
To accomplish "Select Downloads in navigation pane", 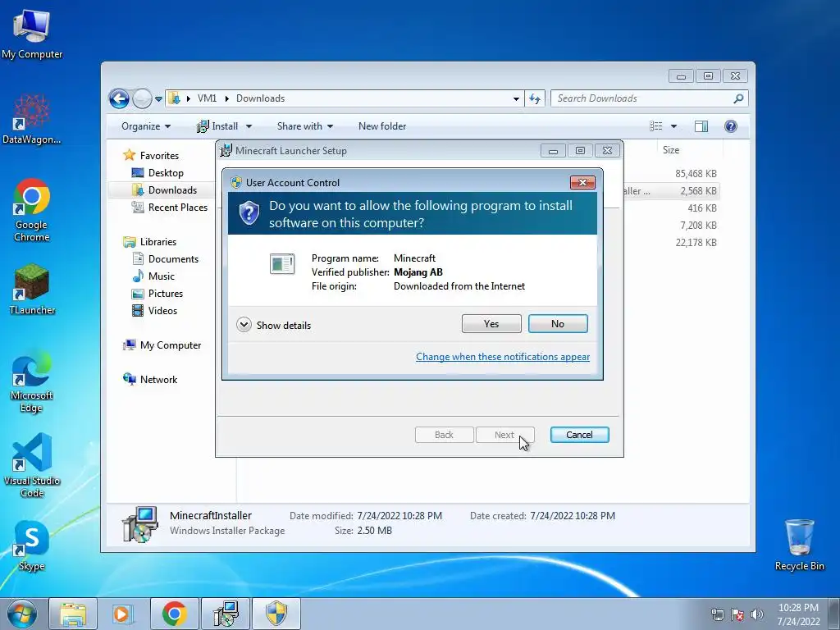I will coord(164,189).
